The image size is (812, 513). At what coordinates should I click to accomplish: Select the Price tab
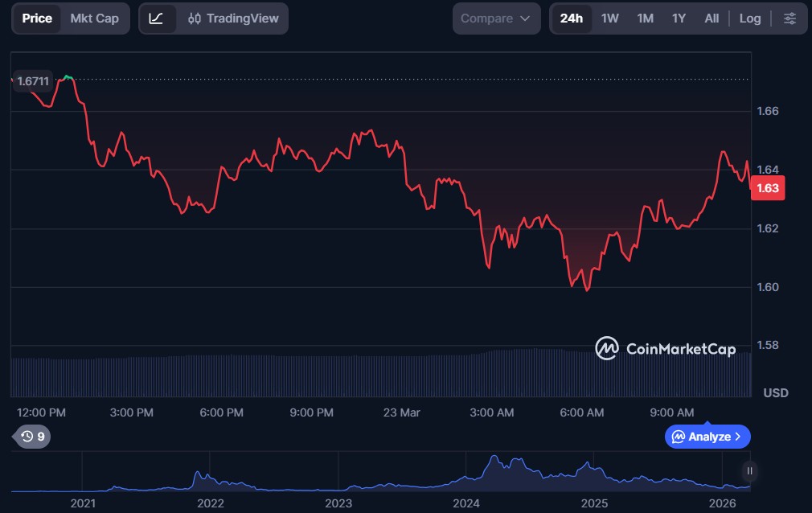(x=37, y=18)
